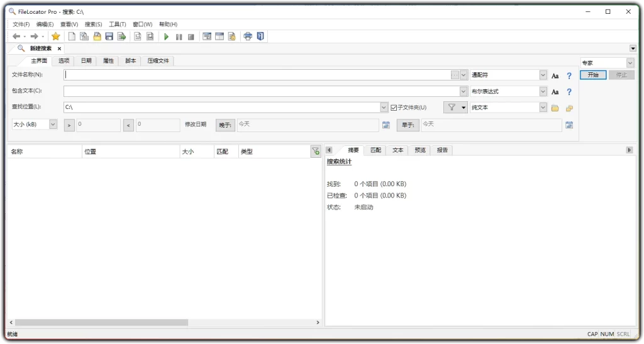
Task: Close the 新建搜索 tab
Action: click(59, 49)
